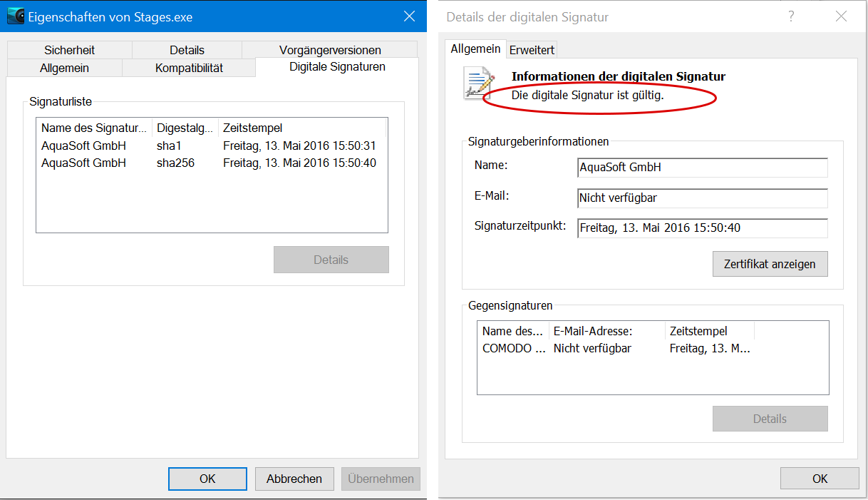Screen dimensions: 868x500
Task: Open the Vorgängerversionen tab
Action: [x=330, y=50]
